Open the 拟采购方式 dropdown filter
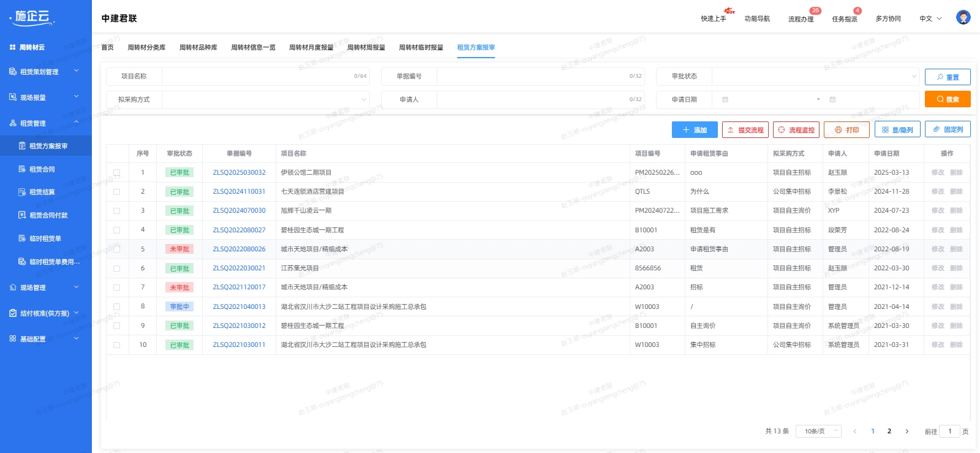Screen dimensions: 980x453 coord(266,99)
